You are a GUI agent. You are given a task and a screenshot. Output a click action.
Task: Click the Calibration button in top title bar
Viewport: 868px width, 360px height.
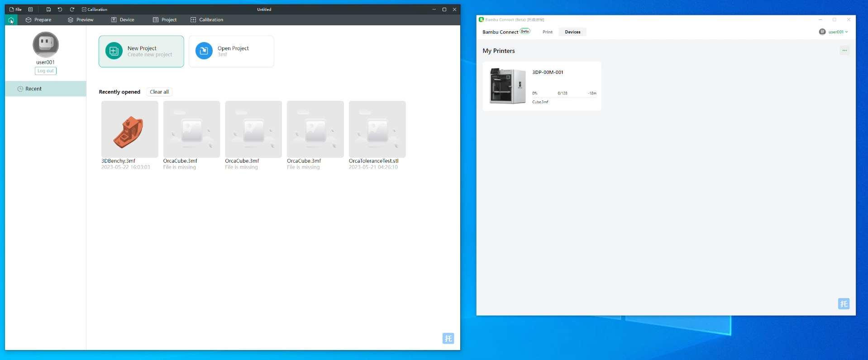(x=95, y=9)
